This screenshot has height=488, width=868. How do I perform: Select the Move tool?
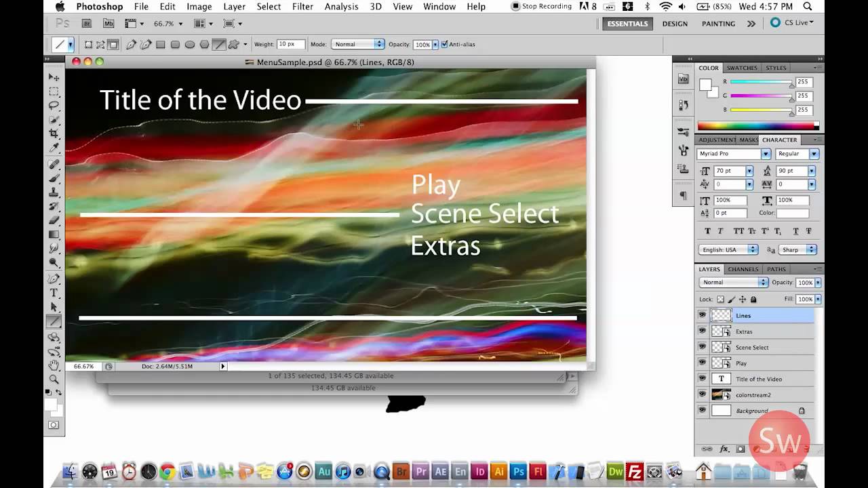(x=54, y=77)
